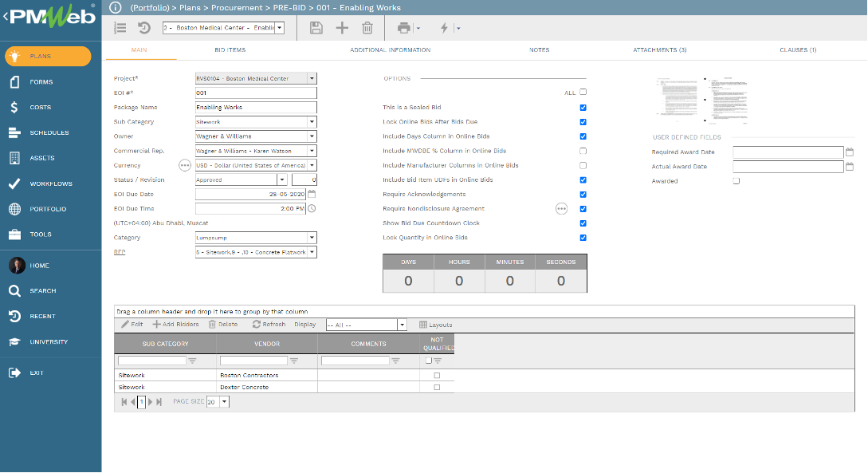Click the Package Name input field
The width and height of the screenshot is (868, 473).
click(256, 108)
